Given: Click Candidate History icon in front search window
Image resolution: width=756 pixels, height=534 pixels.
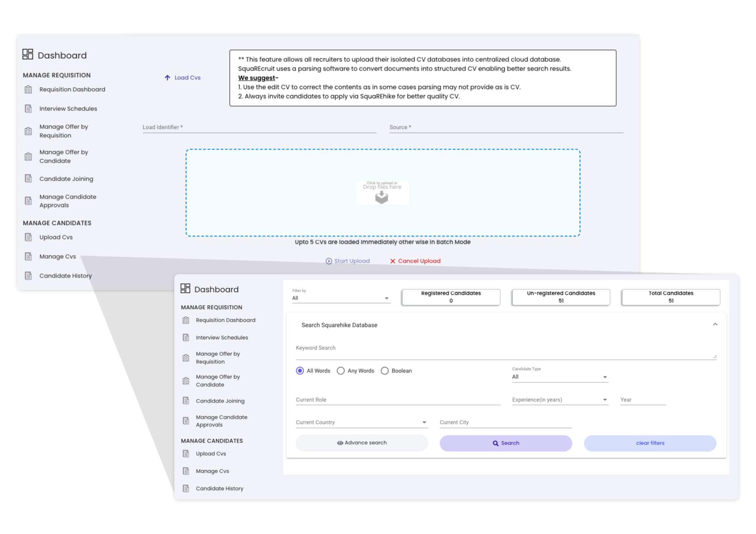Looking at the screenshot, I should (x=186, y=488).
